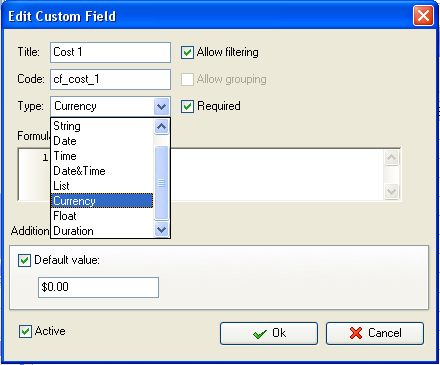This screenshot has width=440, height=365.
Task: Click the default value $0.00 field
Action: [98, 287]
